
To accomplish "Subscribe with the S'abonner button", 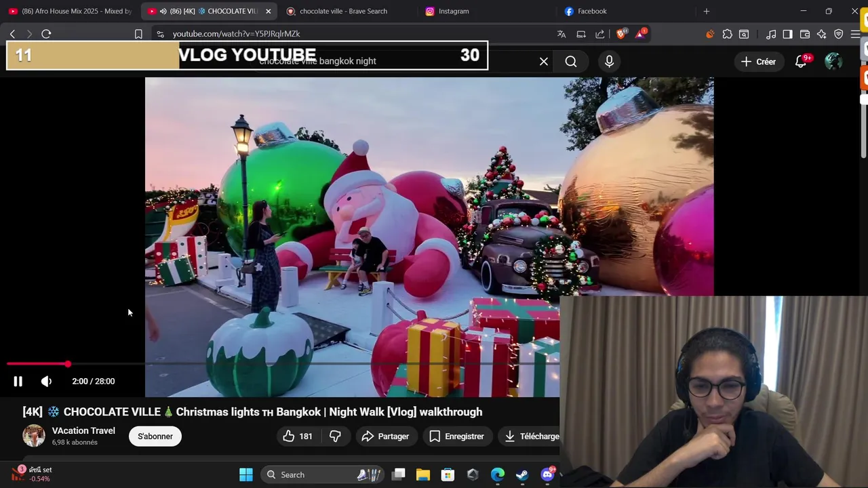I will point(155,436).
